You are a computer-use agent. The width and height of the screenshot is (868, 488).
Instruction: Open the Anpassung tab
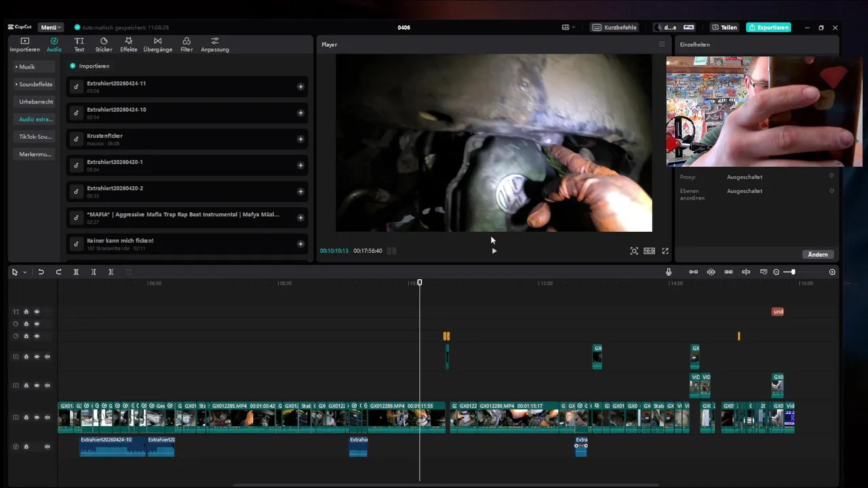coord(215,45)
